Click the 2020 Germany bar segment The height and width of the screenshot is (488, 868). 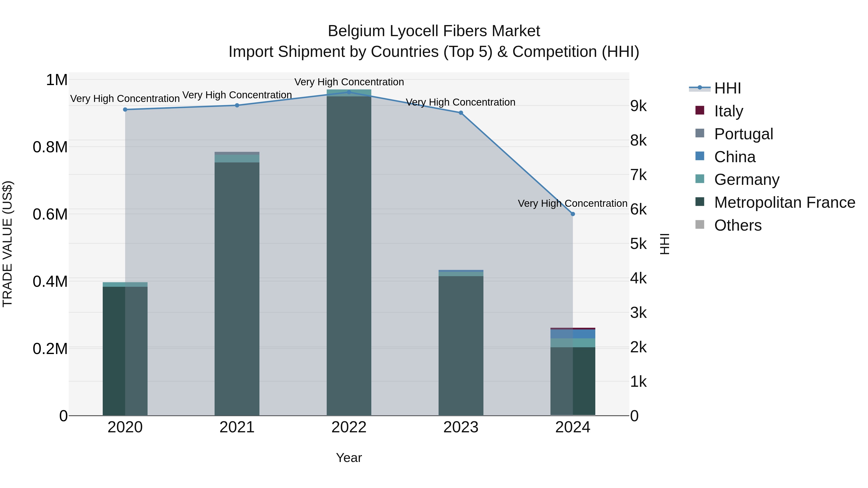[x=125, y=285]
